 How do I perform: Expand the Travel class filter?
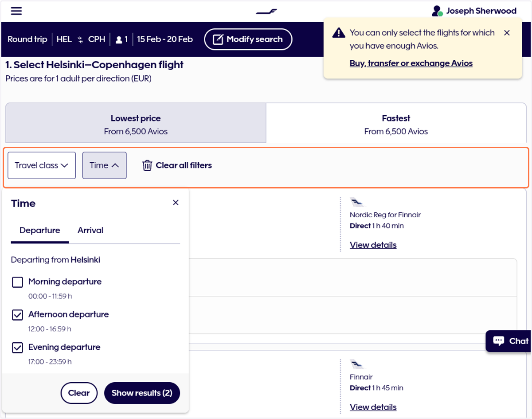[42, 165]
